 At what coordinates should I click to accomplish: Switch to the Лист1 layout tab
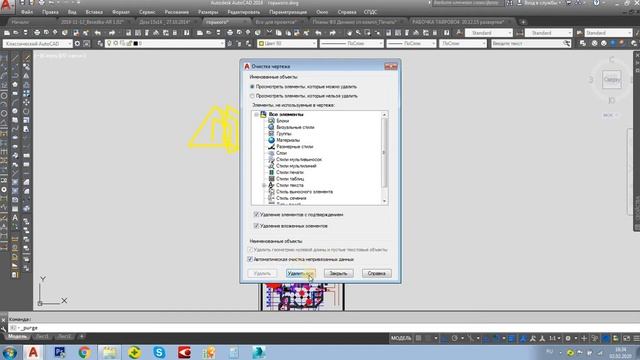pos(42,337)
